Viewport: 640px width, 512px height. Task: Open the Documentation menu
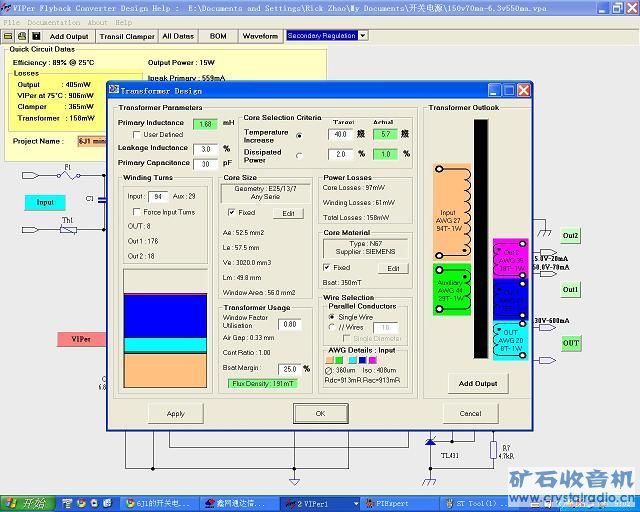[x=54, y=22]
